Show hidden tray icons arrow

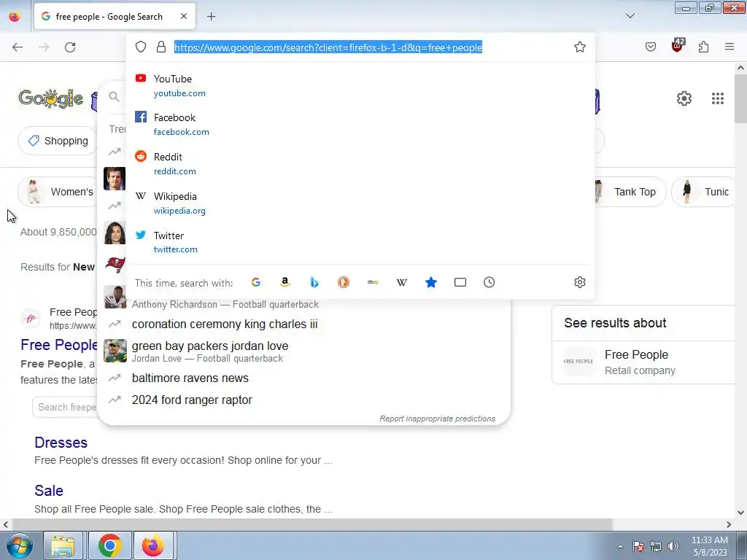point(620,546)
